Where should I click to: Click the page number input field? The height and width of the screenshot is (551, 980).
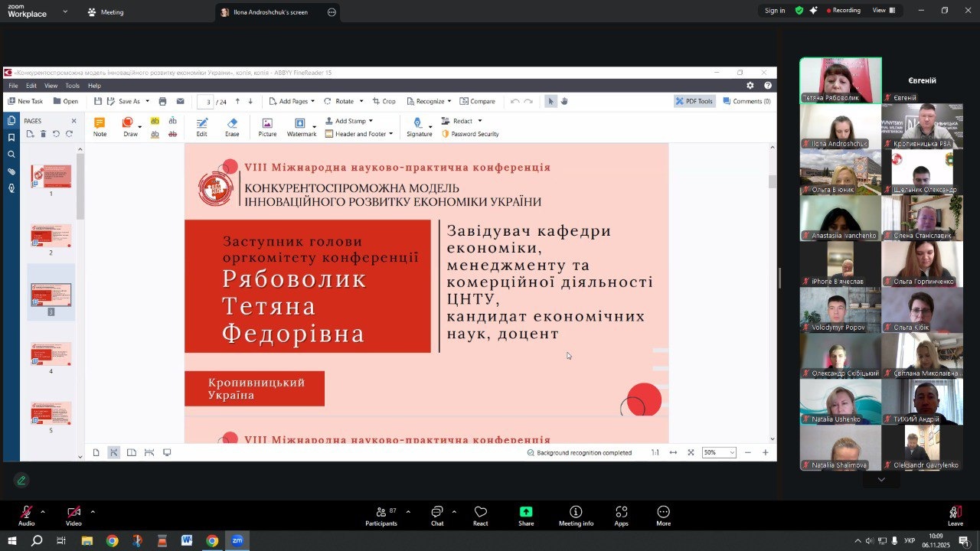click(x=204, y=101)
